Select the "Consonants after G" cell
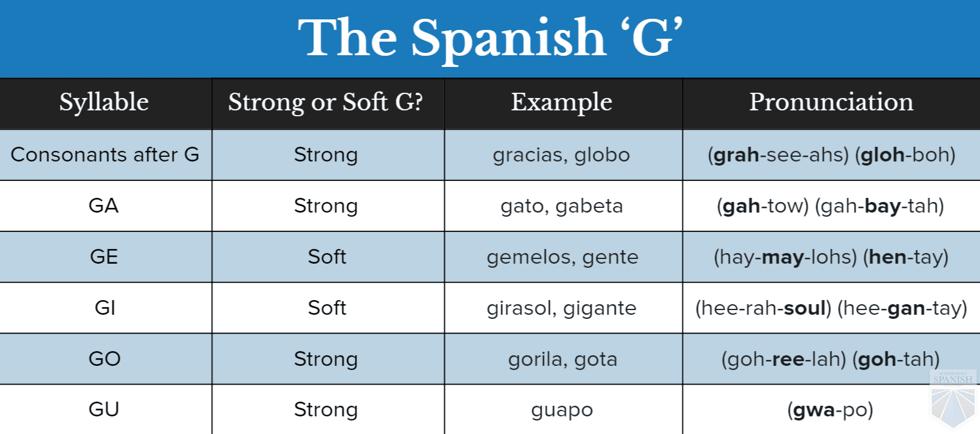 point(105,154)
